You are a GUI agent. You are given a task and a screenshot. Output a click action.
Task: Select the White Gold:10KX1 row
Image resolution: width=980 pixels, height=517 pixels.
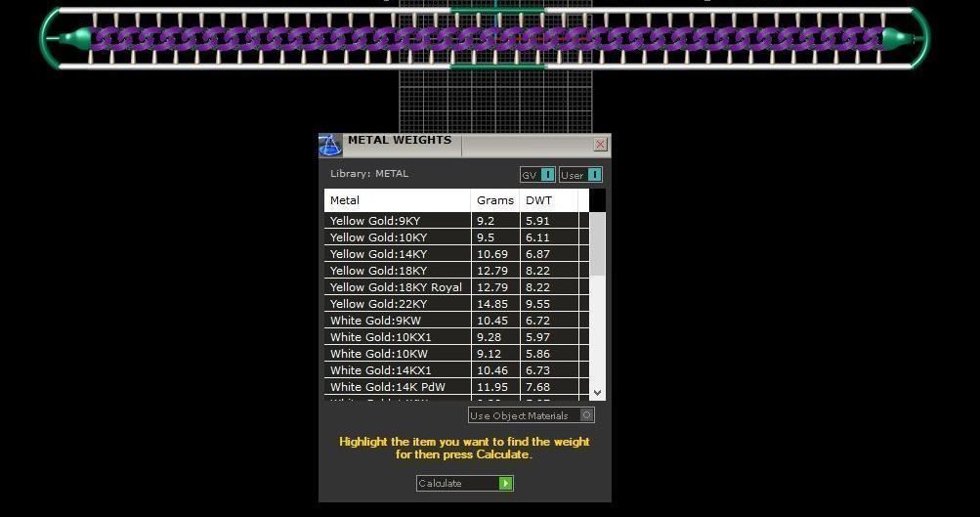click(456, 336)
